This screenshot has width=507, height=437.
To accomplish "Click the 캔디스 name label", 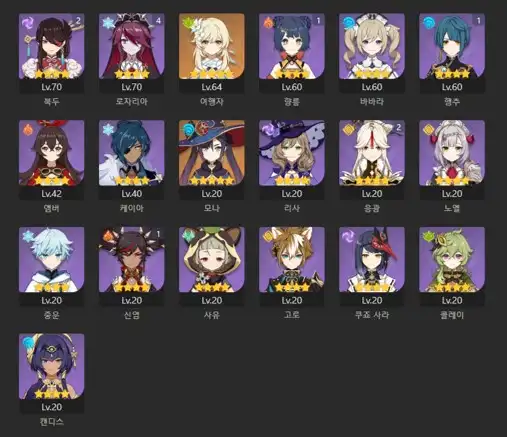I will coord(52,422).
